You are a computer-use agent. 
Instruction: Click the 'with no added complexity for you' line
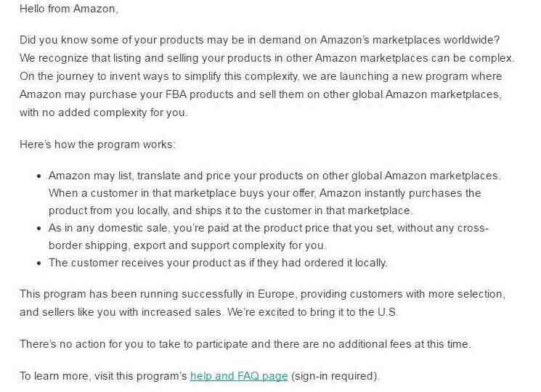pyautogui.click(x=104, y=113)
